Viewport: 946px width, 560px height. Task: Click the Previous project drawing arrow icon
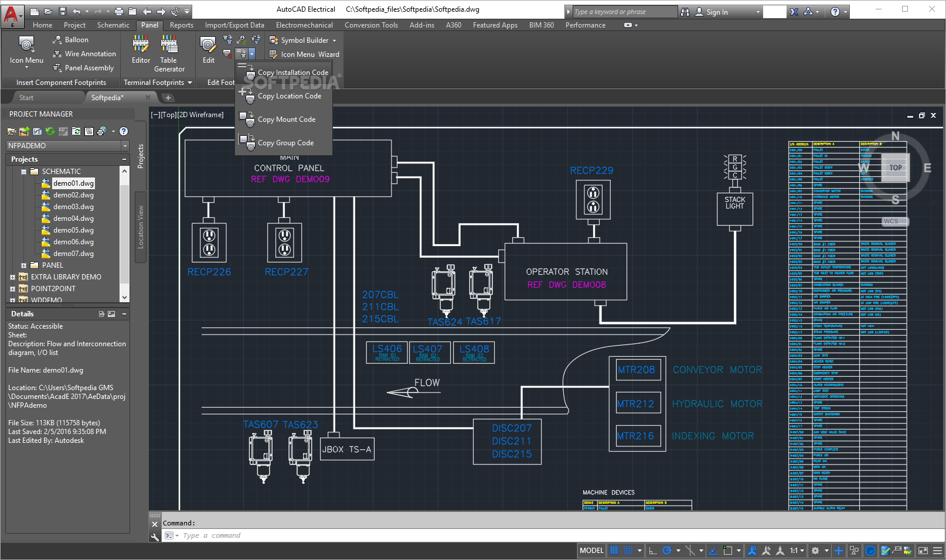(147, 11)
